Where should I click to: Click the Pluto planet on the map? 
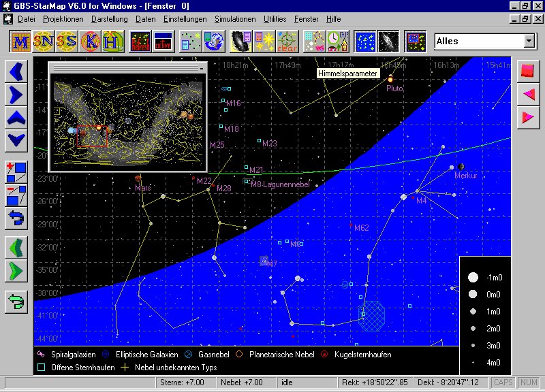click(x=391, y=80)
